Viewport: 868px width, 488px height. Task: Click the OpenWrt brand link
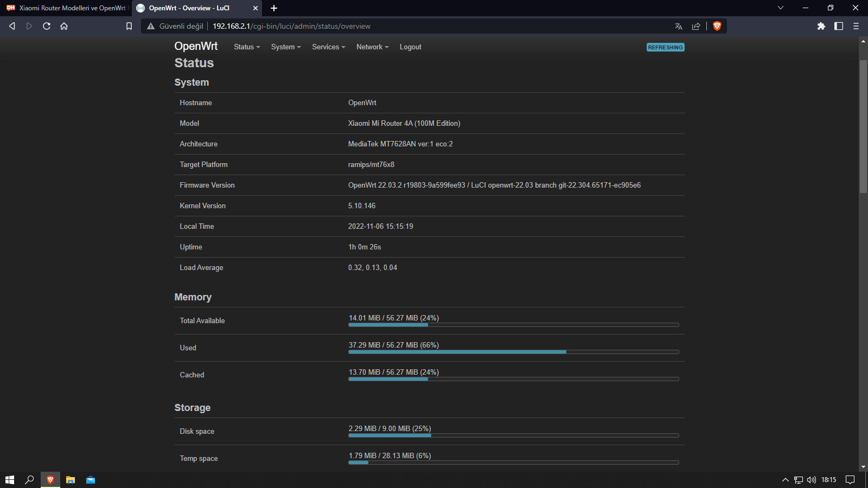pos(196,47)
